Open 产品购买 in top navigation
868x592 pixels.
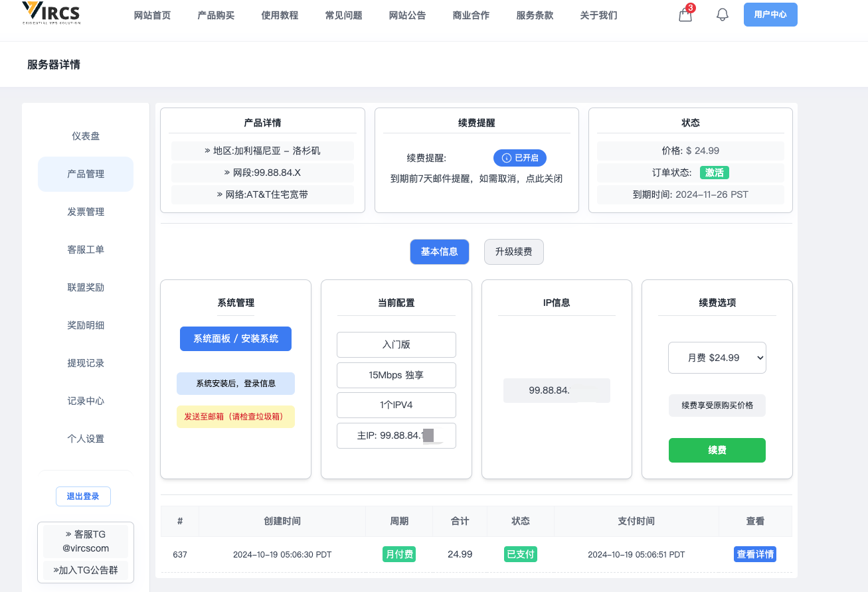tap(216, 15)
